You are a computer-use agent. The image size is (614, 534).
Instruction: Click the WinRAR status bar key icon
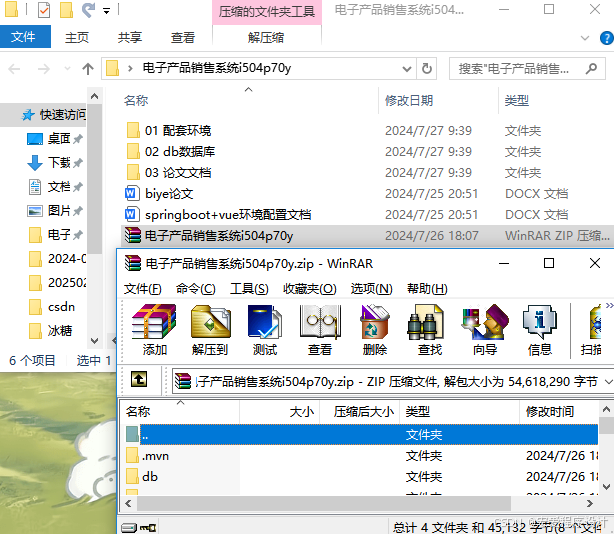148,528
